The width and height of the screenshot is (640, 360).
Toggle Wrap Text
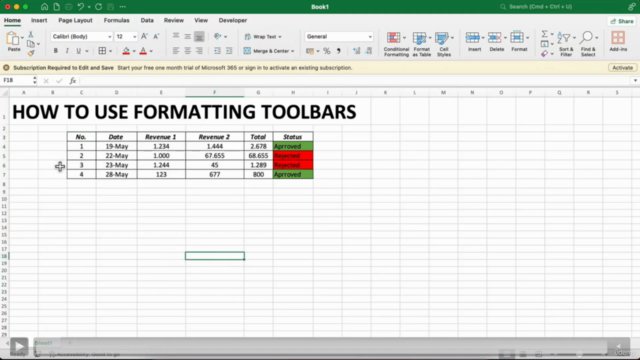point(263,36)
